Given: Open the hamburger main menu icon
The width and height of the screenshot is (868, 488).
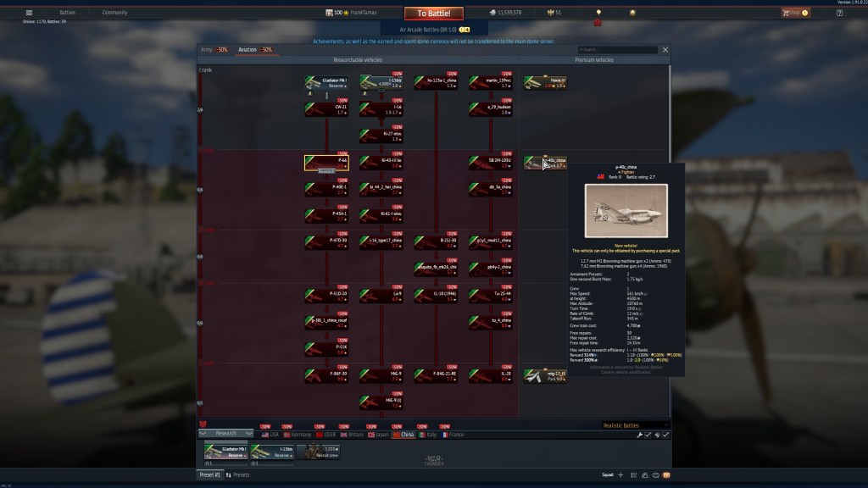Looking at the screenshot, I should 29,13.
